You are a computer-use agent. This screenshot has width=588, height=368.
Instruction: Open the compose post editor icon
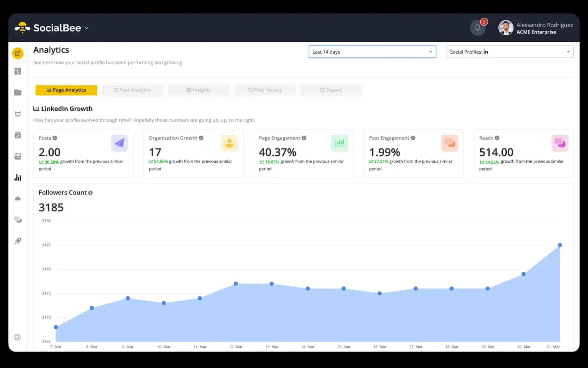click(18, 53)
